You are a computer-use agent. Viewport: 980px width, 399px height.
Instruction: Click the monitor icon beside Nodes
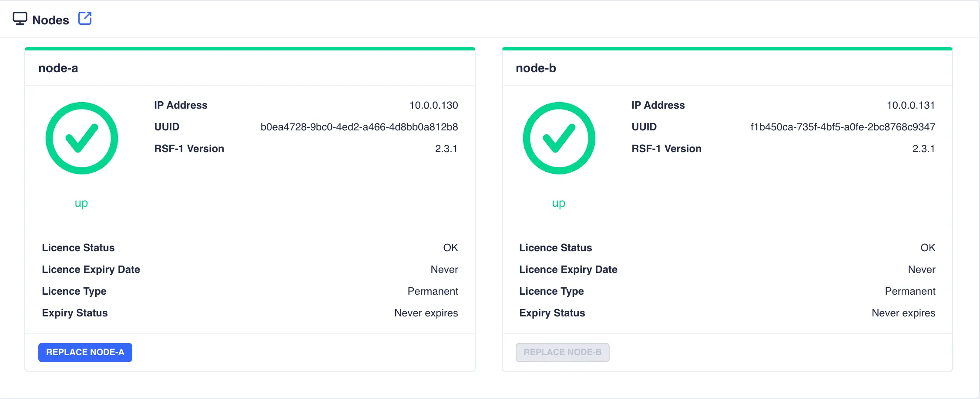coord(20,19)
